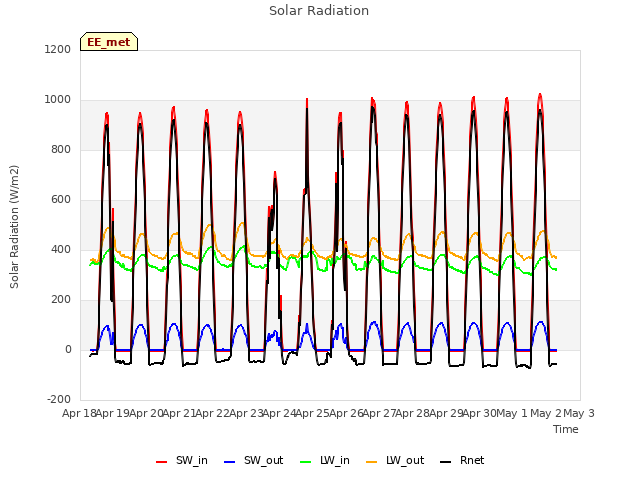Click the 1200 y-axis tick label
The width and height of the screenshot is (640, 480).
coord(58,49)
